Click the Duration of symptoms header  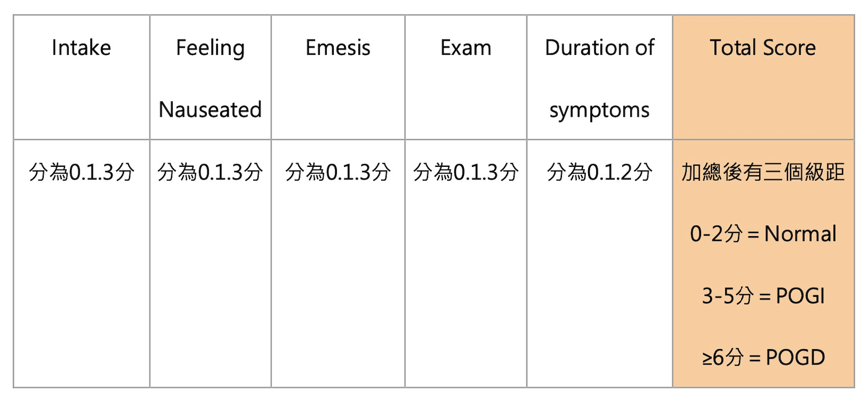(x=599, y=78)
